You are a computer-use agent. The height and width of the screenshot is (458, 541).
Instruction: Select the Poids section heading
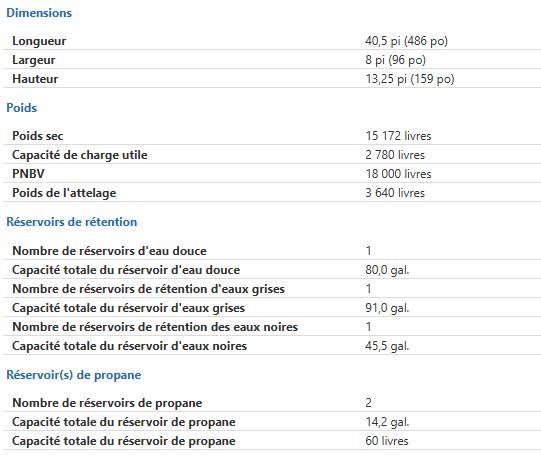(x=21, y=108)
